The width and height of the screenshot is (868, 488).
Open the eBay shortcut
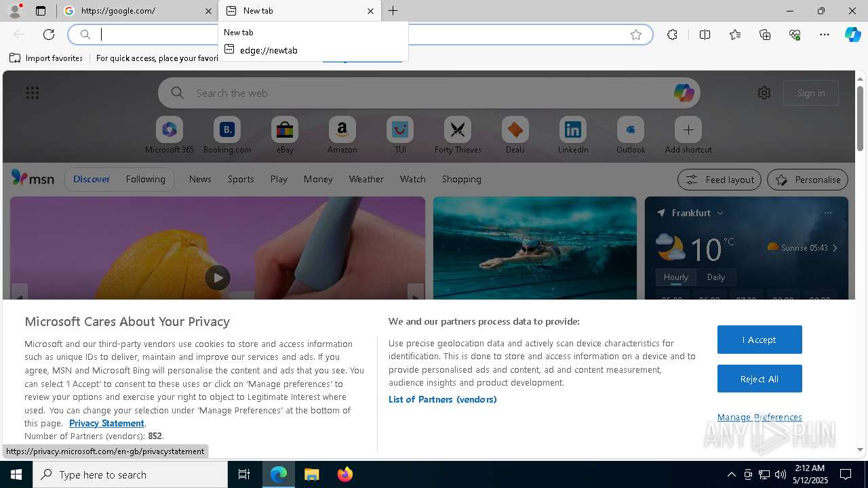tap(285, 135)
